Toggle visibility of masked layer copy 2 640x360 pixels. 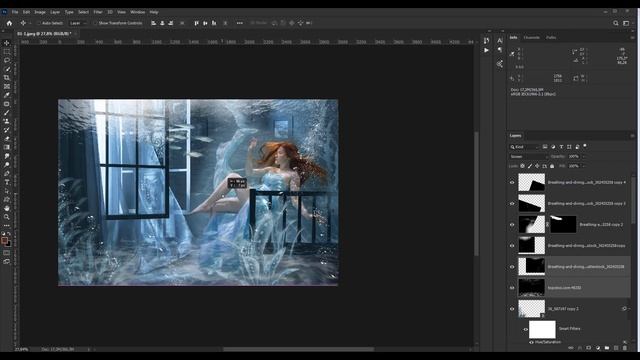click(512, 224)
